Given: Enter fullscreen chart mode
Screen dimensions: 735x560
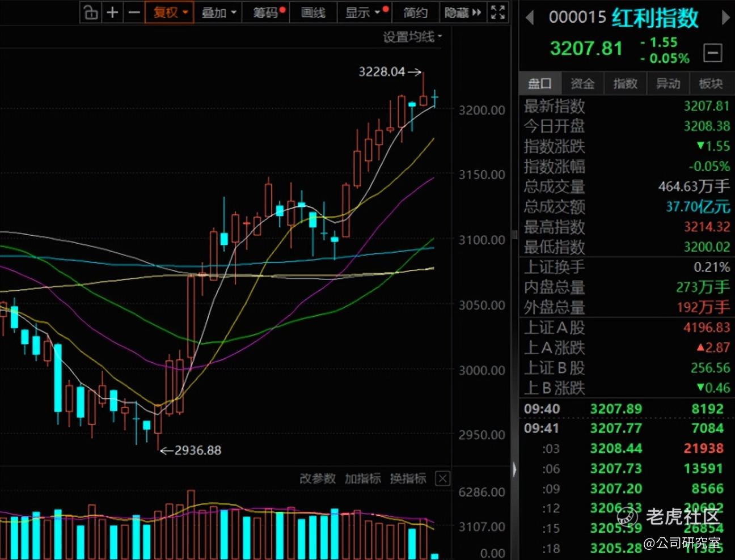Looking at the screenshot, I should click(x=497, y=12).
